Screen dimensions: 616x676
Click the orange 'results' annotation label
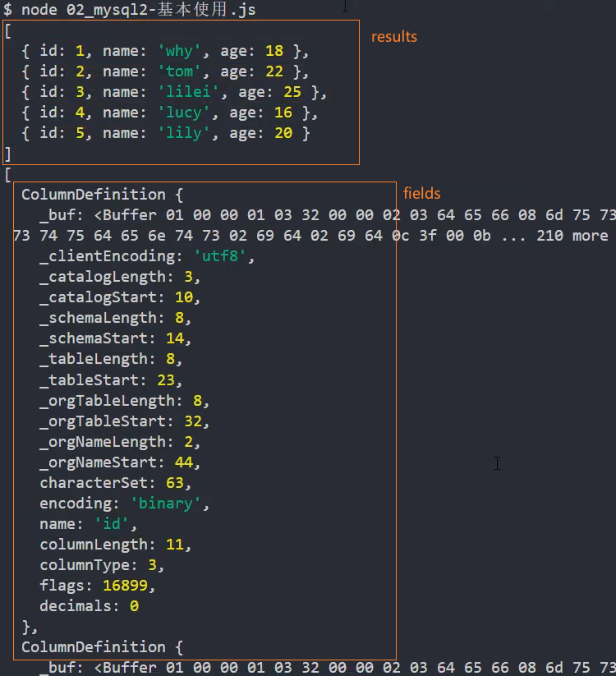(394, 37)
